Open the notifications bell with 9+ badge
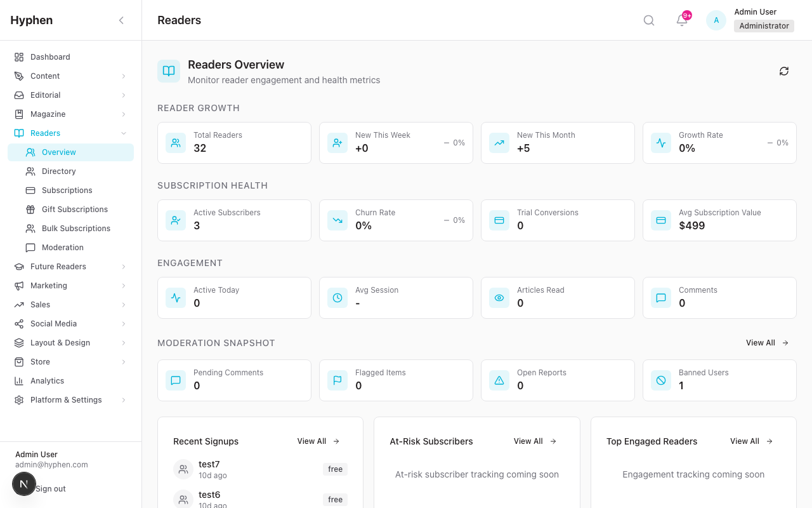 681,20
